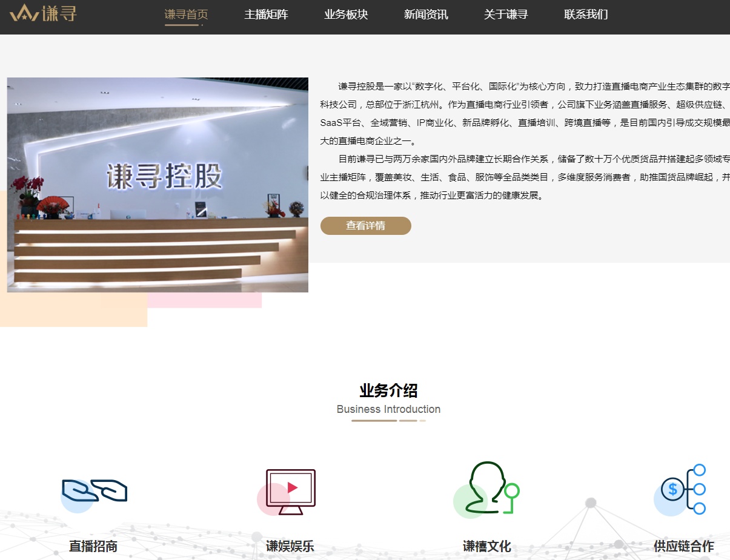
Task: Select 新闻资讯 in the navigation bar
Action: (426, 15)
